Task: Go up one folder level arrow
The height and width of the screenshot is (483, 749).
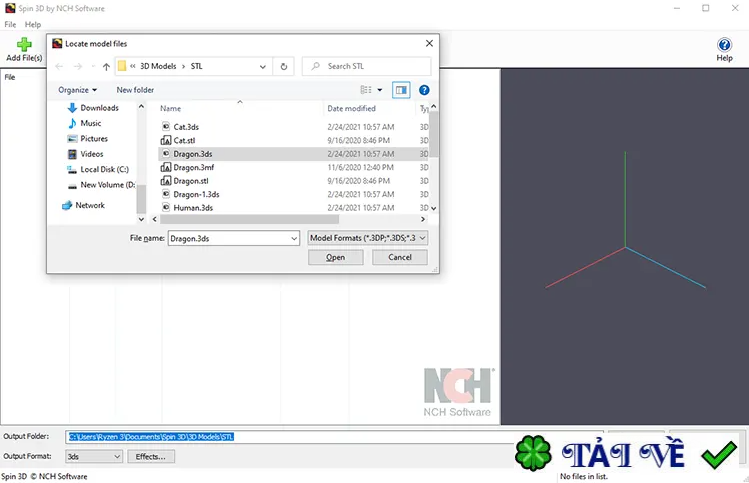Action: point(106,66)
